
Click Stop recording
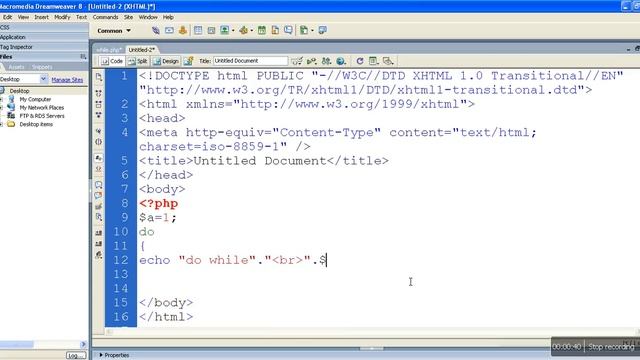tap(611, 347)
